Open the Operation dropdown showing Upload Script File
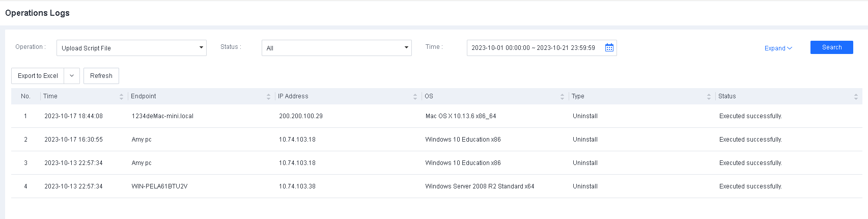 click(131, 48)
